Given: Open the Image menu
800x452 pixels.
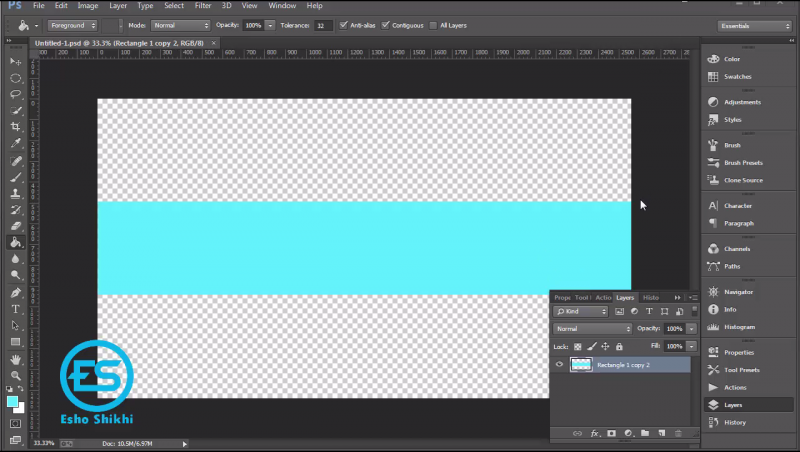Looking at the screenshot, I should (x=88, y=6).
